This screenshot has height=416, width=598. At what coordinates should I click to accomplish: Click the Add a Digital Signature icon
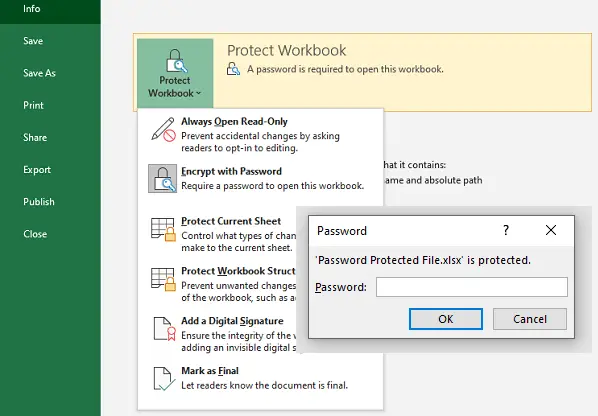[164, 329]
